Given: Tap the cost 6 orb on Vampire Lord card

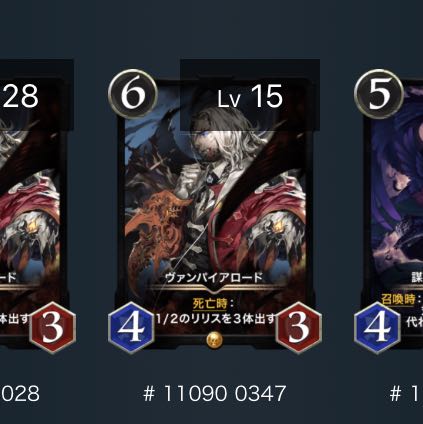Looking at the screenshot, I should point(133,94).
